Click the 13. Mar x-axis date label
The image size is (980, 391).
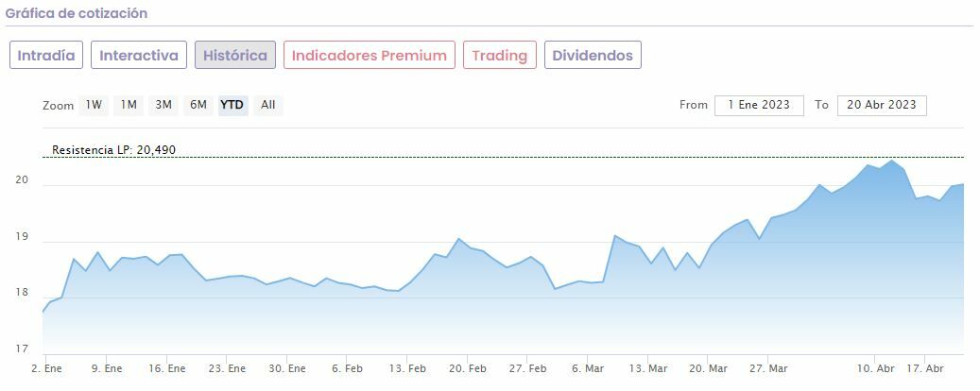pyautogui.click(x=648, y=368)
